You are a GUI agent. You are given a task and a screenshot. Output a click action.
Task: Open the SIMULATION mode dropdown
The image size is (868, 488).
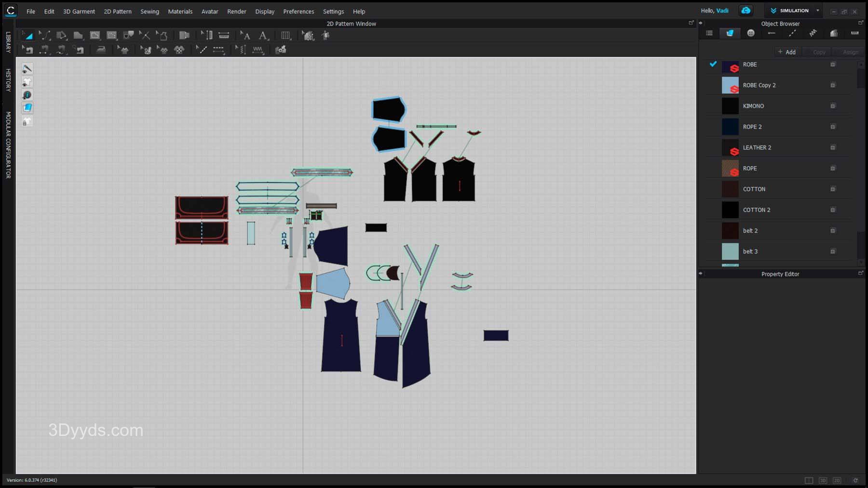[817, 11]
